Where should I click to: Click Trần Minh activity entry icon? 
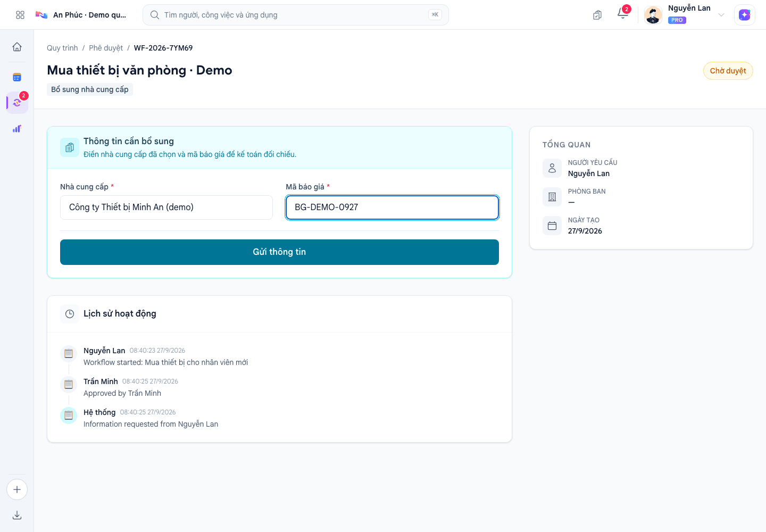pyautogui.click(x=69, y=384)
